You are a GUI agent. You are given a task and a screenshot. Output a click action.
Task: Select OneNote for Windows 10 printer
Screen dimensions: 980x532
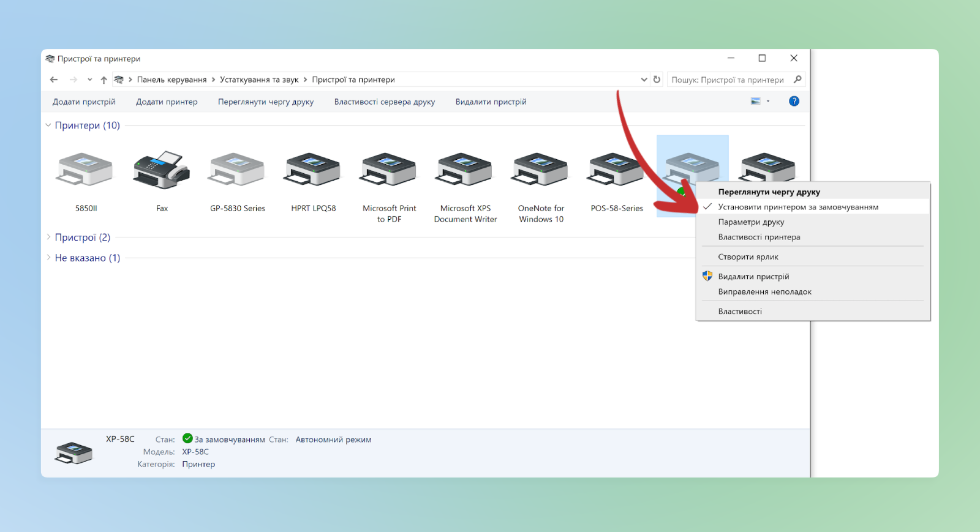coord(541,171)
